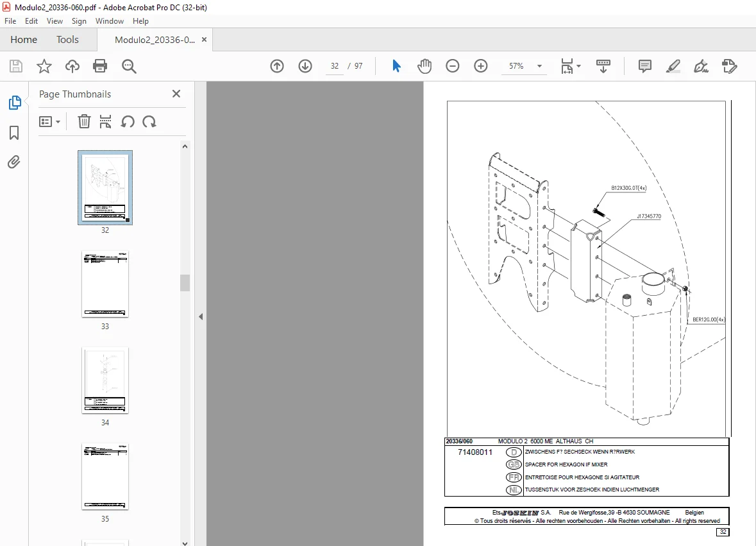Open the Window menu
The width and height of the screenshot is (756, 546).
coord(110,21)
